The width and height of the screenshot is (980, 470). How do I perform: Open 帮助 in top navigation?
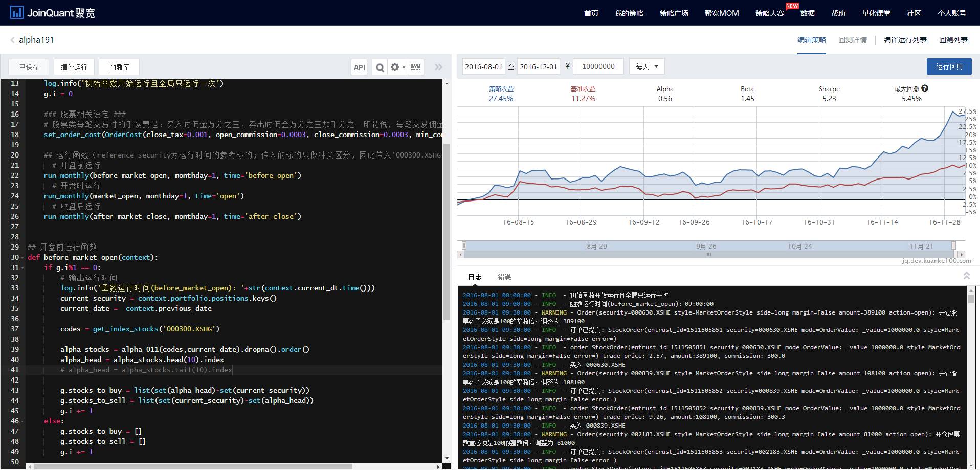[x=838, y=13]
